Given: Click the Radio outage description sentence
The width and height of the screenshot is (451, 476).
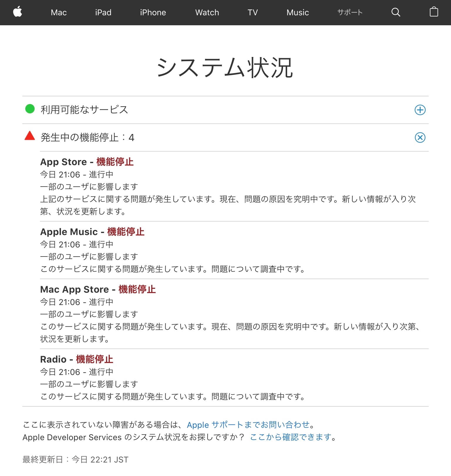Looking at the screenshot, I should 173,397.
